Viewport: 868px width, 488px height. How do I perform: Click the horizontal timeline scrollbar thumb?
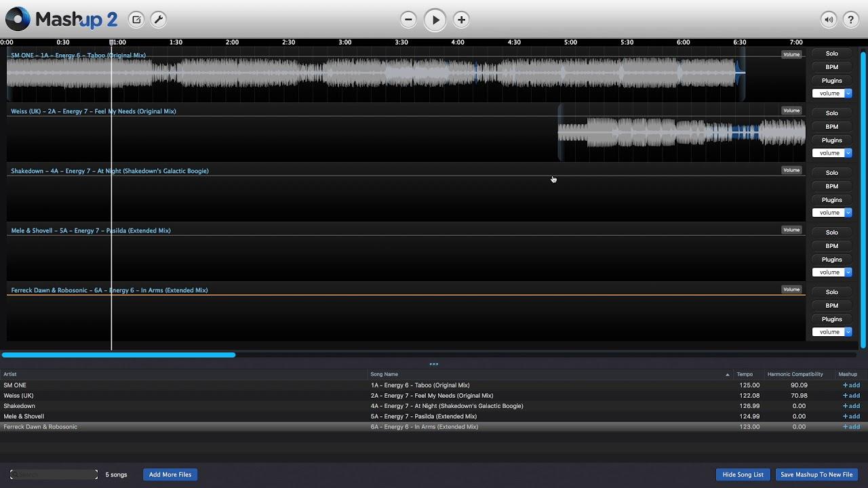pos(119,354)
